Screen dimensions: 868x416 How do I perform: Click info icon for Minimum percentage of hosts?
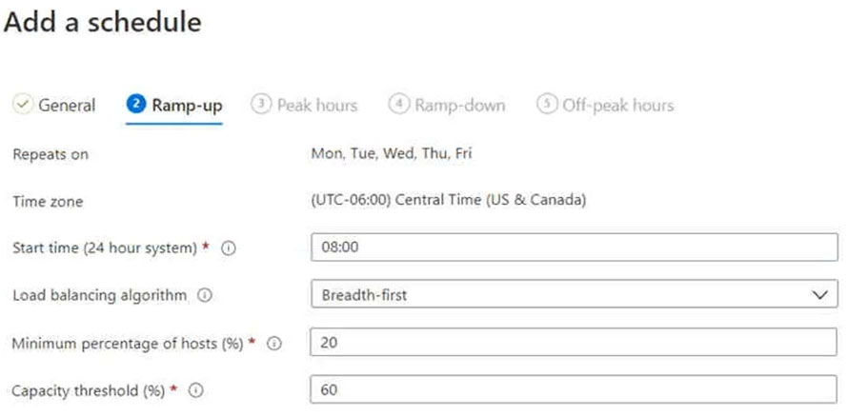(274, 344)
